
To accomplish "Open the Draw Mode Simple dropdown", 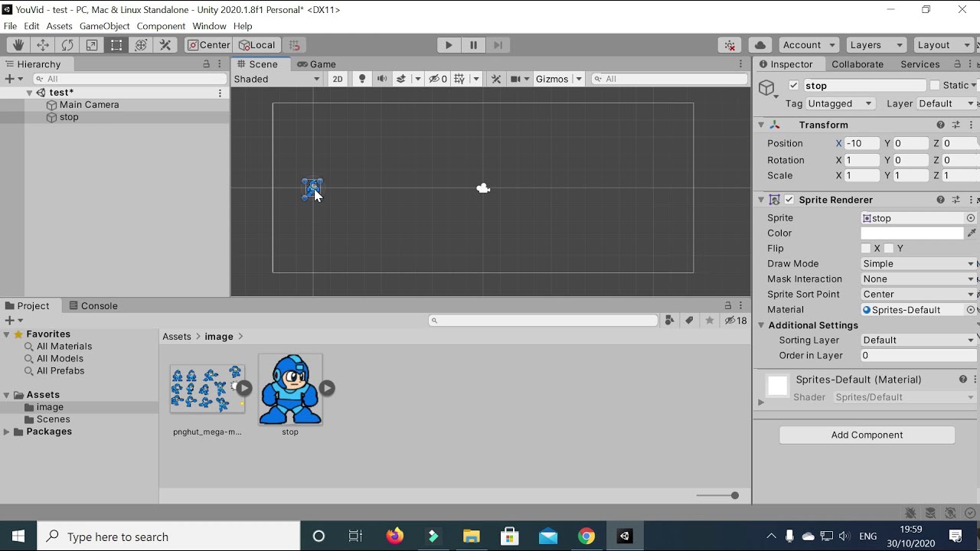I will (918, 264).
